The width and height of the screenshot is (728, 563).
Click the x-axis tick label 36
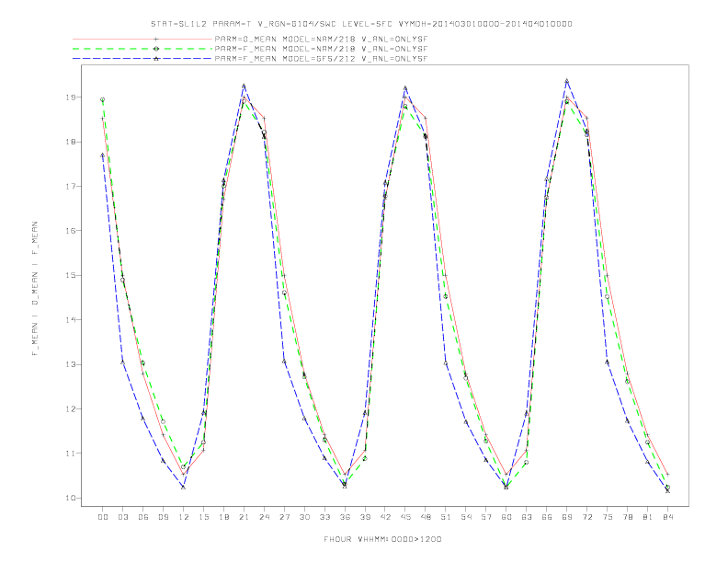[x=345, y=517]
